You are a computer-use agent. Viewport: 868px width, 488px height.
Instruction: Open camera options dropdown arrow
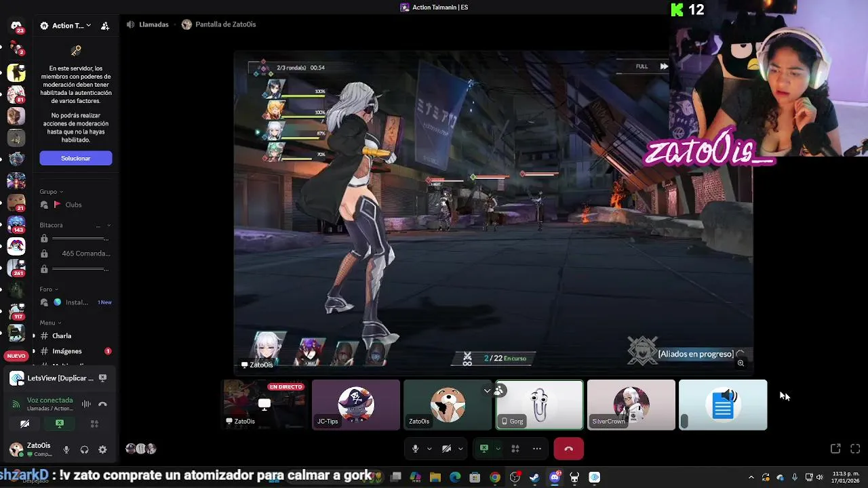pyautogui.click(x=460, y=449)
